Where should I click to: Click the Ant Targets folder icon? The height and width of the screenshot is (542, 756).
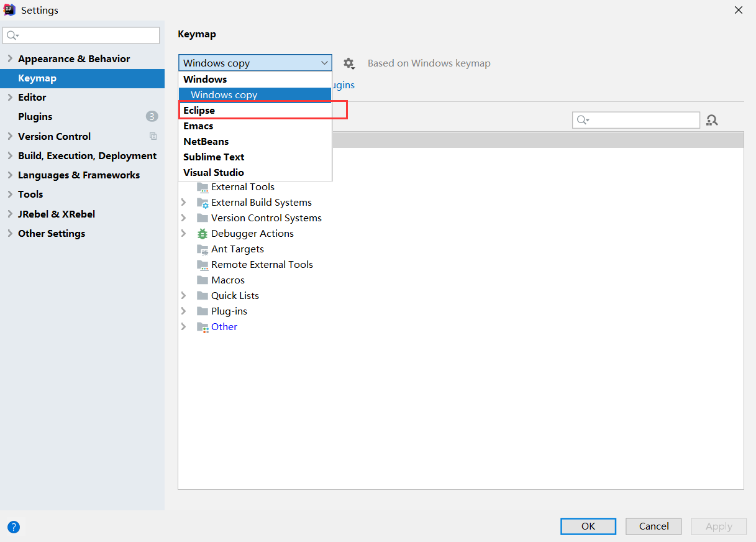(x=203, y=249)
